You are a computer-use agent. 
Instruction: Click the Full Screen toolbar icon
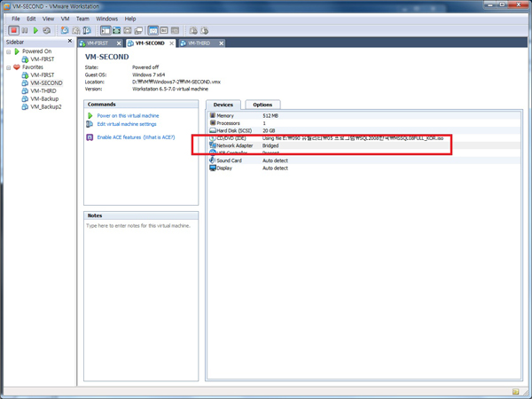pyautogui.click(x=117, y=30)
